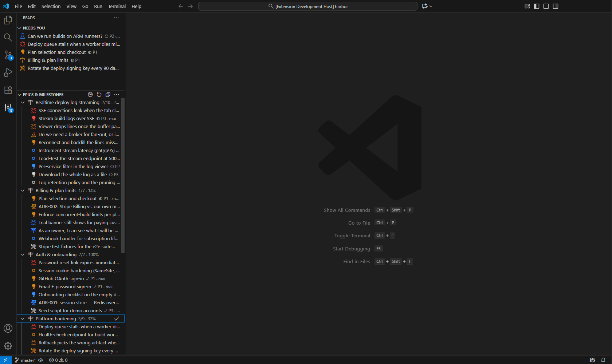The width and height of the screenshot is (612, 364).
Task: Toggle the Secondary Side Bar visibility
Action: [x=556, y=6]
